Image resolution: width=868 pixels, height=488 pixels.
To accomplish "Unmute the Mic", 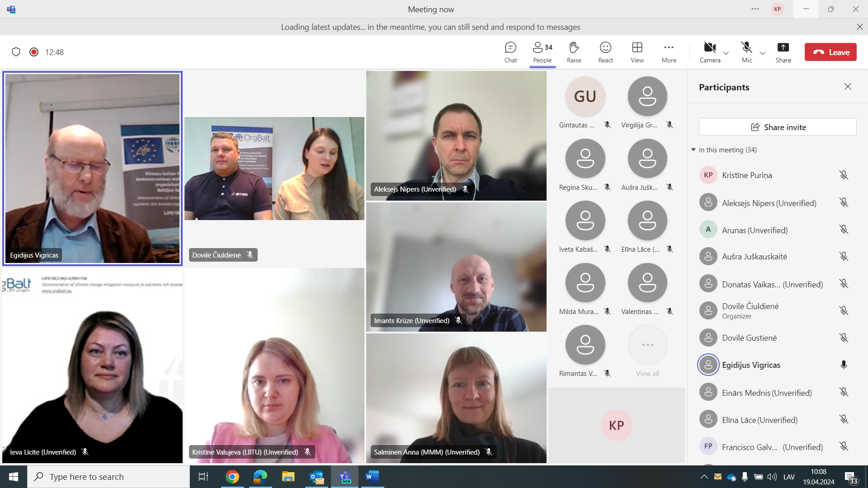I will 746,52.
